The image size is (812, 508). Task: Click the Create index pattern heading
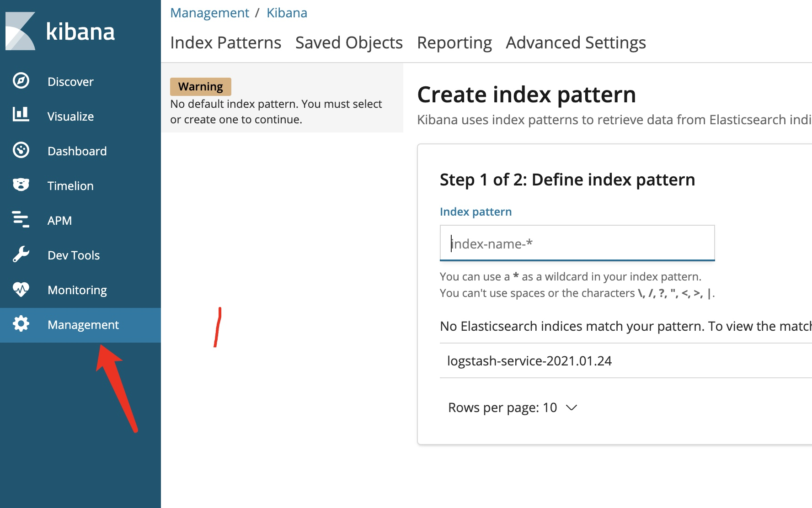pyautogui.click(x=526, y=95)
